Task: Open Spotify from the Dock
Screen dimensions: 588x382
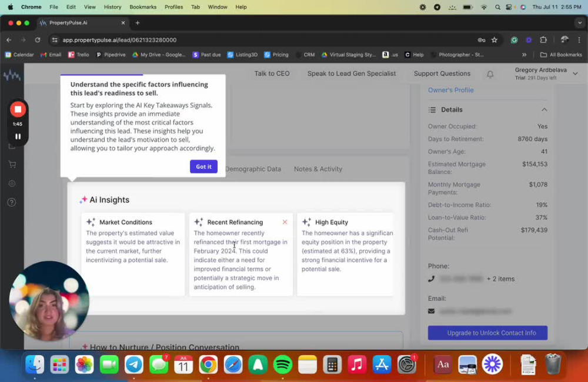Action: click(282, 364)
